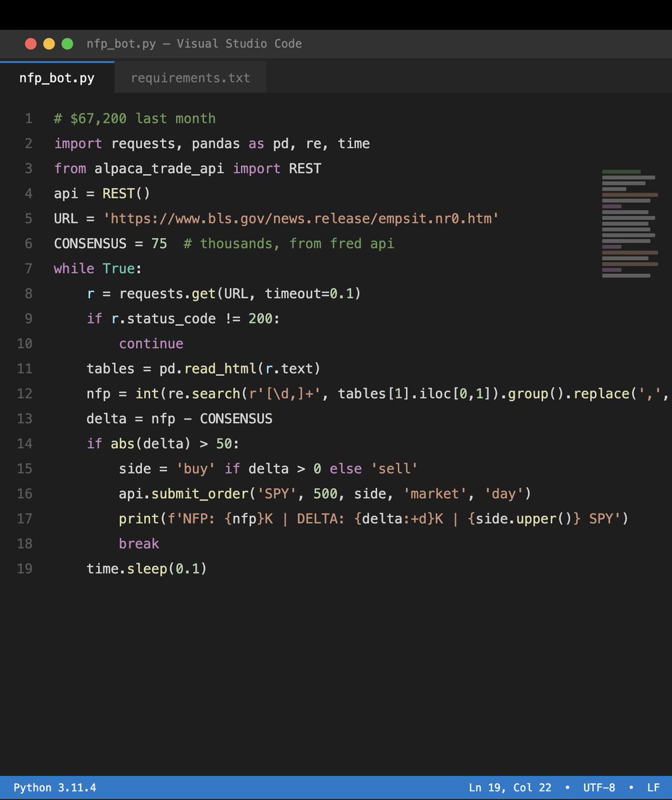Click 're.search' on line 12
The width and height of the screenshot is (672, 800).
pyautogui.click(x=203, y=393)
